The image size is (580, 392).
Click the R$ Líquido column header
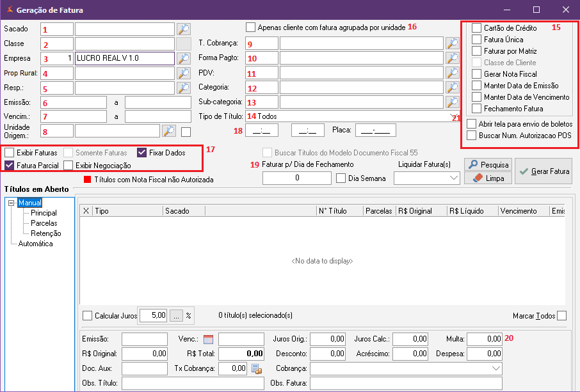click(x=472, y=211)
